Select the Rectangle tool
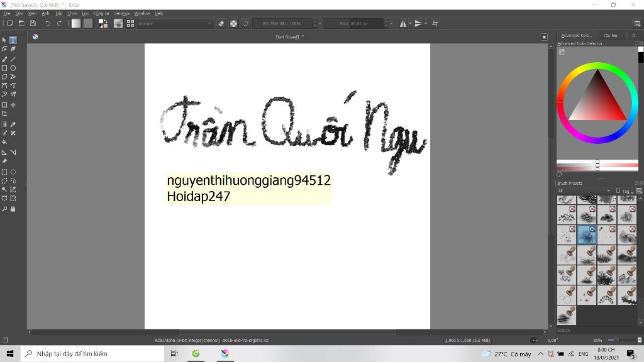644x362 pixels. [x=4, y=68]
